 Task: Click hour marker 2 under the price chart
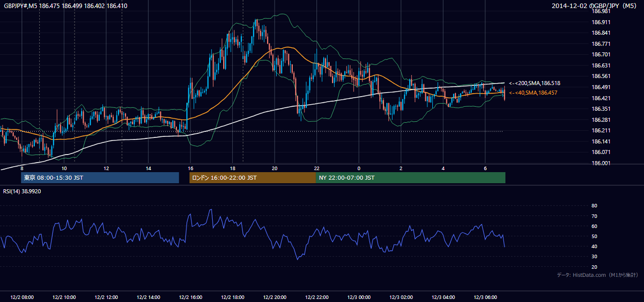click(401, 168)
